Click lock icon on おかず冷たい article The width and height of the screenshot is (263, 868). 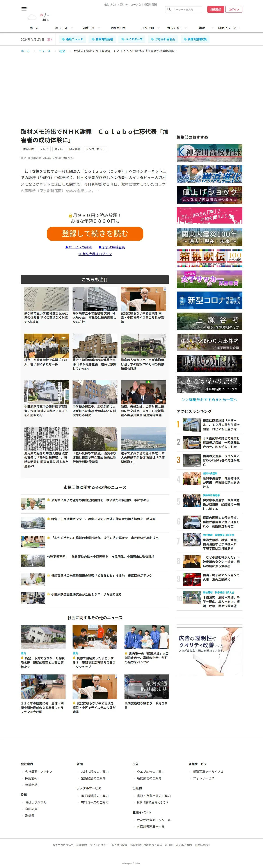pos(48,538)
